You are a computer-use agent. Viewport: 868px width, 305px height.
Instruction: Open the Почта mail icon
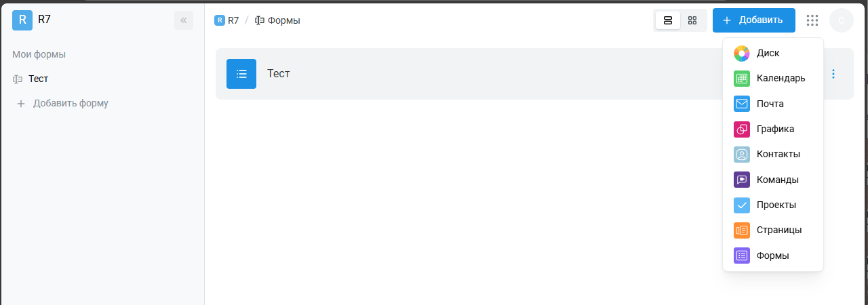pos(742,104)
